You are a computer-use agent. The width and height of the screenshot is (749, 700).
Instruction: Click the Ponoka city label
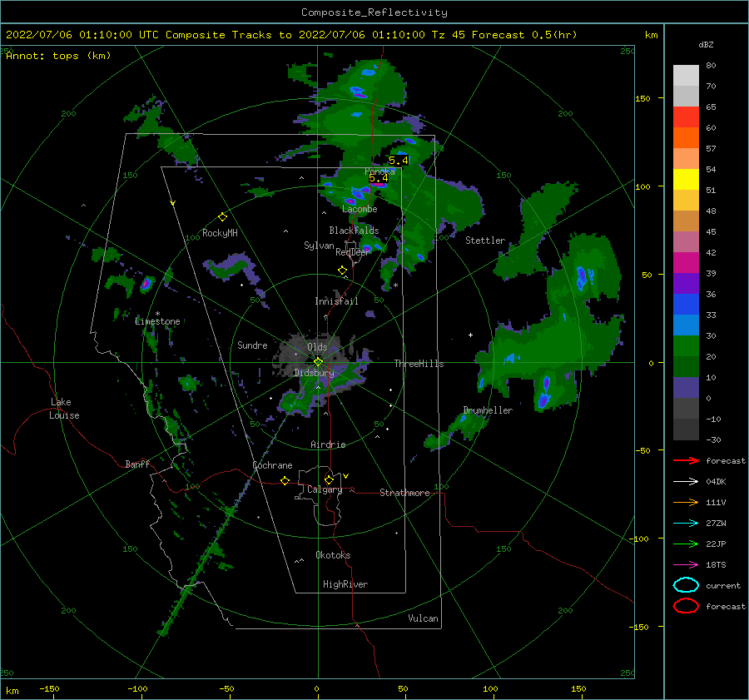click(379, 171)
